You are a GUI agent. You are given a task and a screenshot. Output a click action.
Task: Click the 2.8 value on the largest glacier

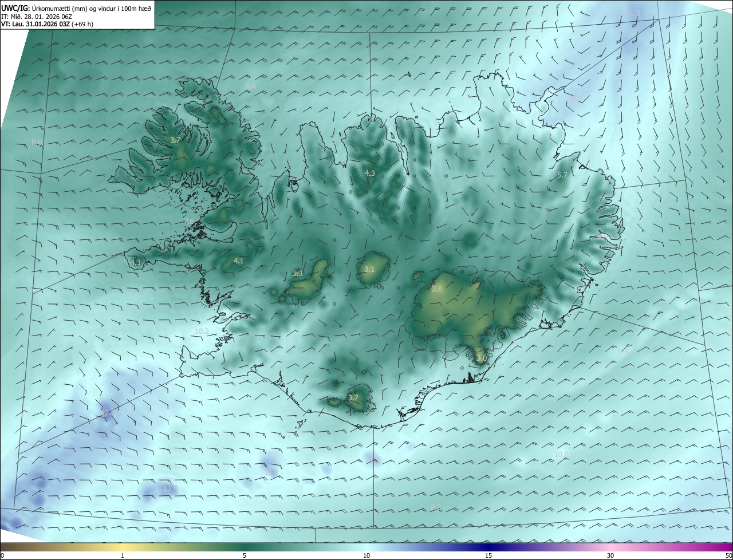point(437,289)
